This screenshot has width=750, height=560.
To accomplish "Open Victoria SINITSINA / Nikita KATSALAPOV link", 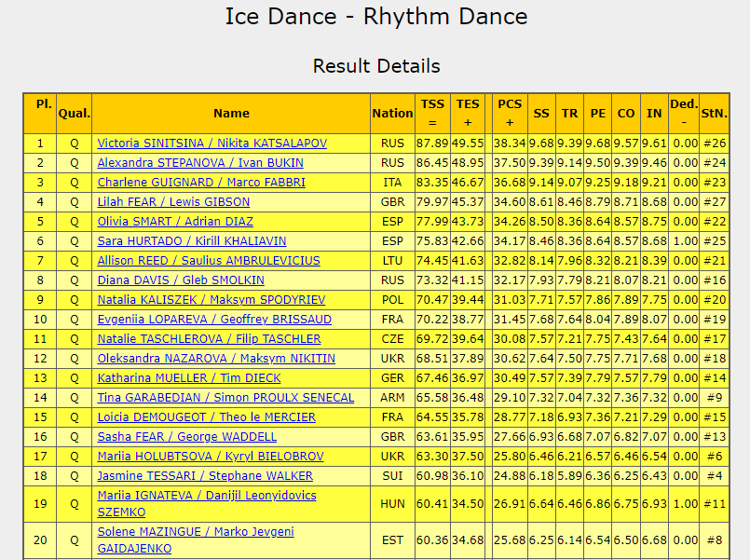I will tap(211, 143).
